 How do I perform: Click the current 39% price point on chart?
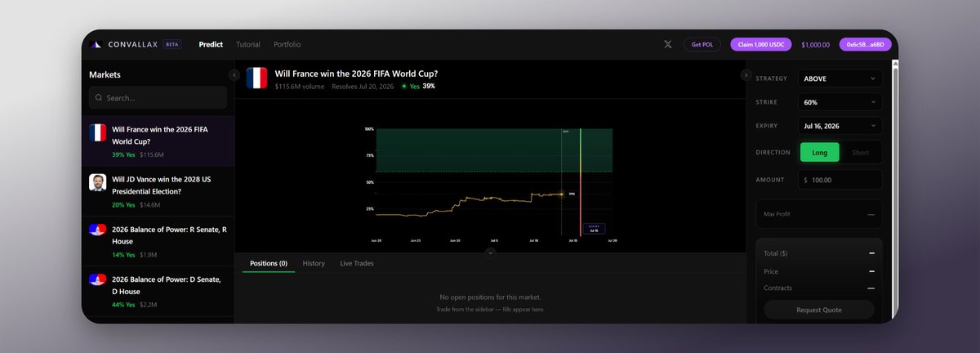click(562, 194)
